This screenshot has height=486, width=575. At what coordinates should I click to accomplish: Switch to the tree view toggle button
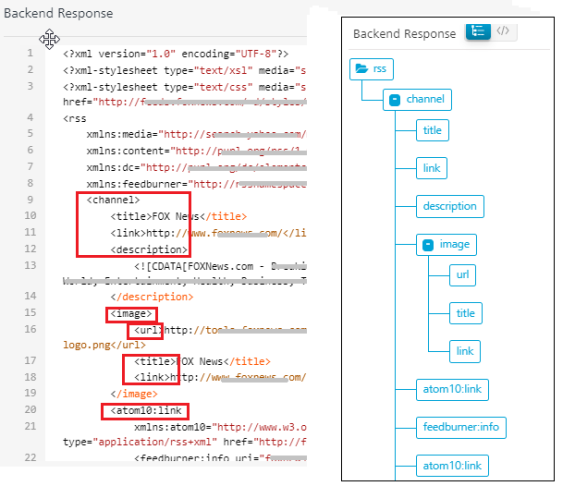coord(478,32)
